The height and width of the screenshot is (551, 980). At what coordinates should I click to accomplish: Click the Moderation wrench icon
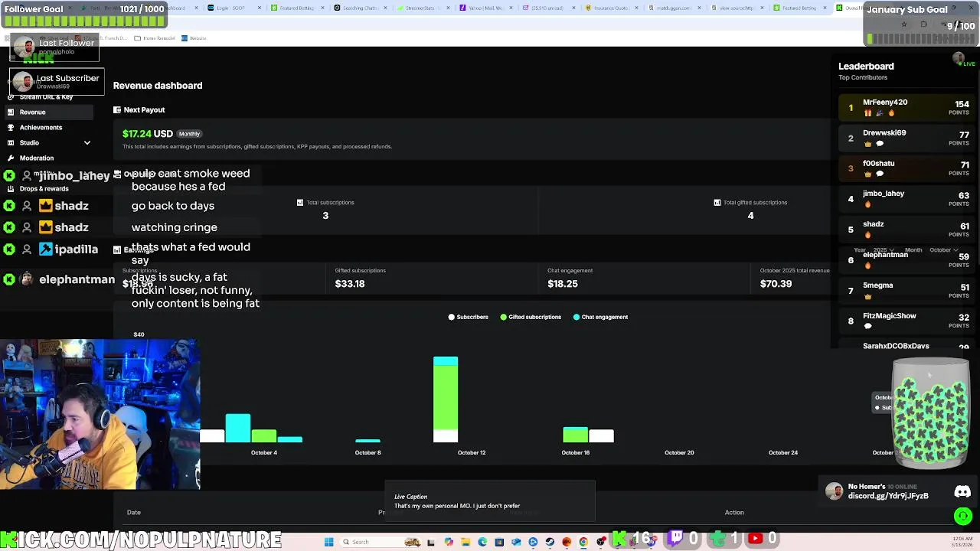tap(11, 158)
